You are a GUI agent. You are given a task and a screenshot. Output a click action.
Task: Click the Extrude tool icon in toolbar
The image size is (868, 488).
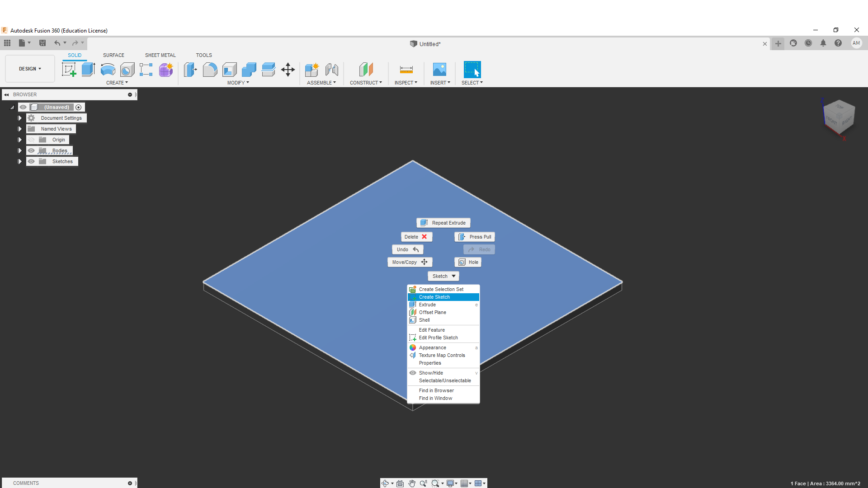88,70
